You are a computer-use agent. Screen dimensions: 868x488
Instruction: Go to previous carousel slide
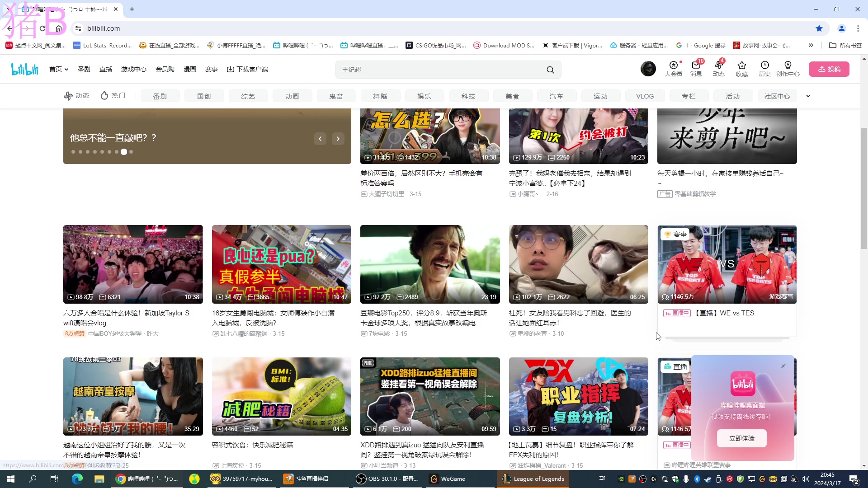click(x=320, y=139)
